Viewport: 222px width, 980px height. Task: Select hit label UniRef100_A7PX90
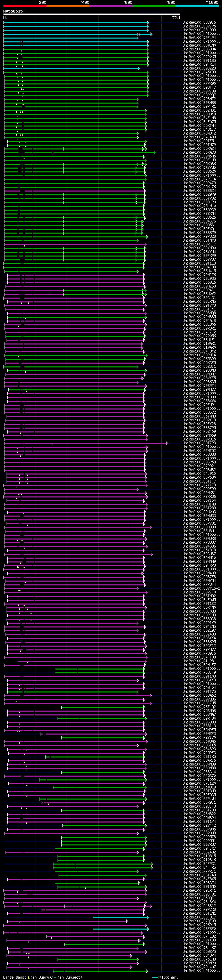pos(199,83)
